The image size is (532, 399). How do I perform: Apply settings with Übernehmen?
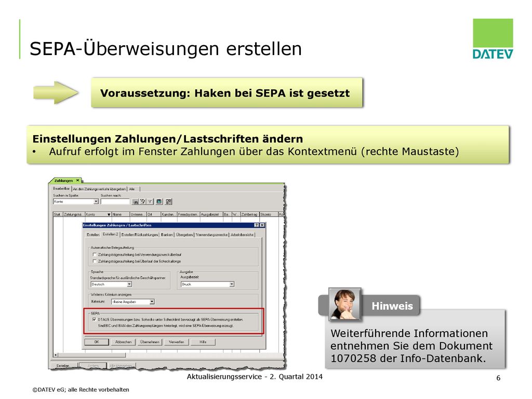pos(150,342)
